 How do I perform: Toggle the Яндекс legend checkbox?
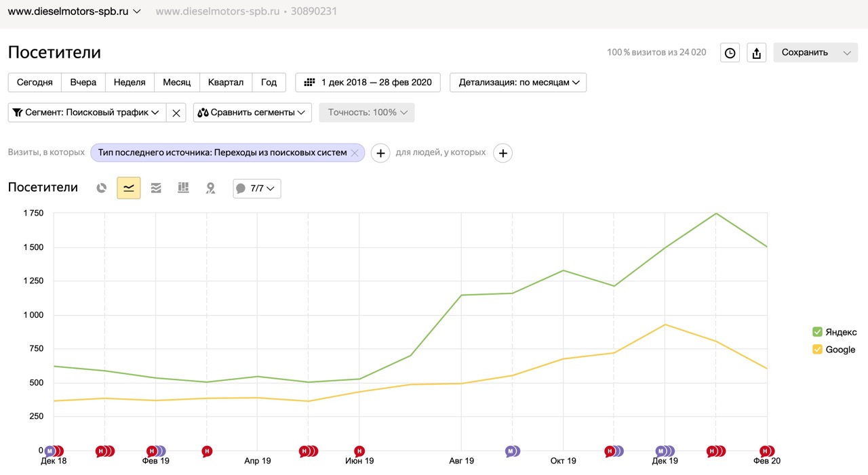[x=817, y=332]
